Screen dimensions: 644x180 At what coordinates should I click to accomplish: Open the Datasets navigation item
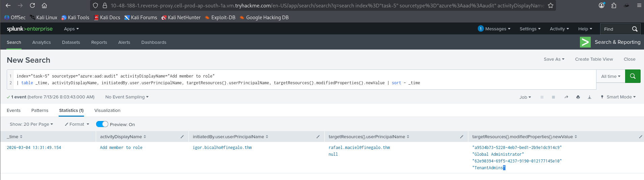(x=71, y=42)
